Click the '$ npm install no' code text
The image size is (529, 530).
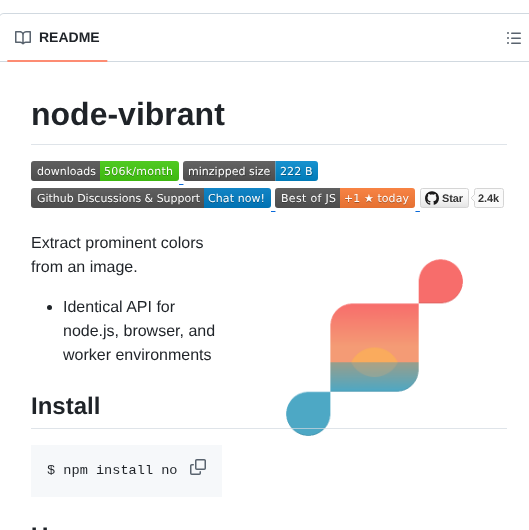point(112,470)
